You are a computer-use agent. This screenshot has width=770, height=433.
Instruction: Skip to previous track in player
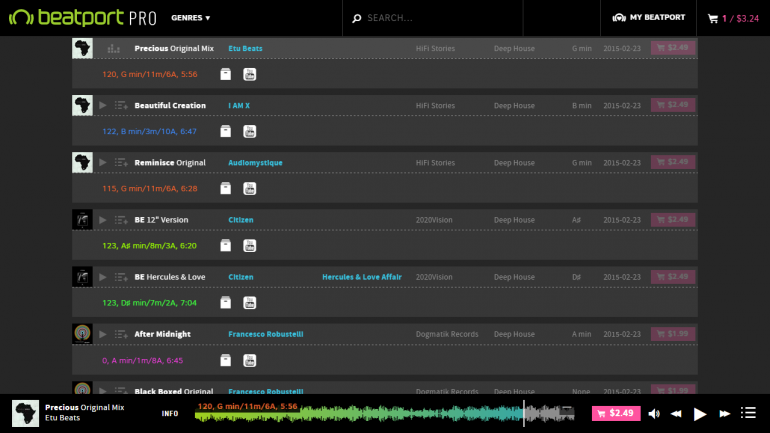[676, 413]
